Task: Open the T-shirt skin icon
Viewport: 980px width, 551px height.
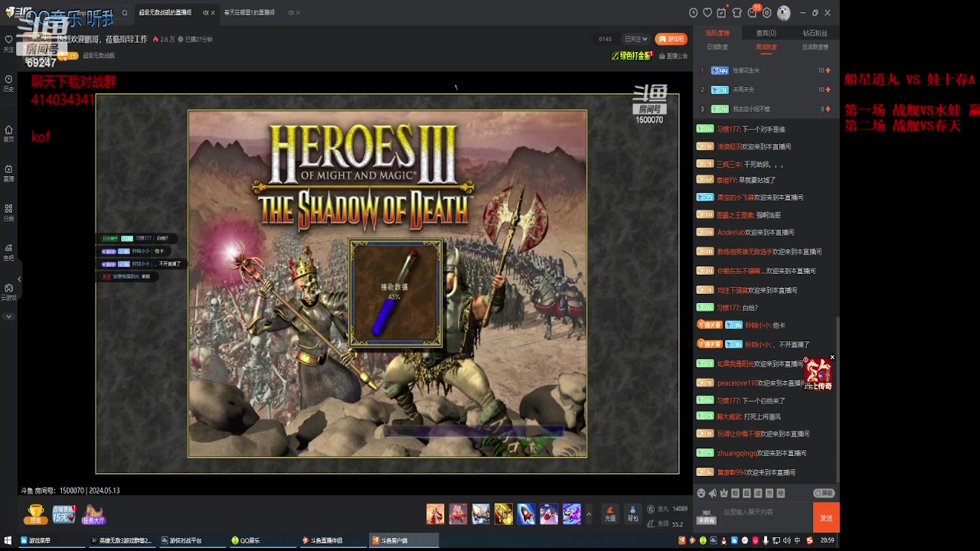Action: (x=737, y=13)
